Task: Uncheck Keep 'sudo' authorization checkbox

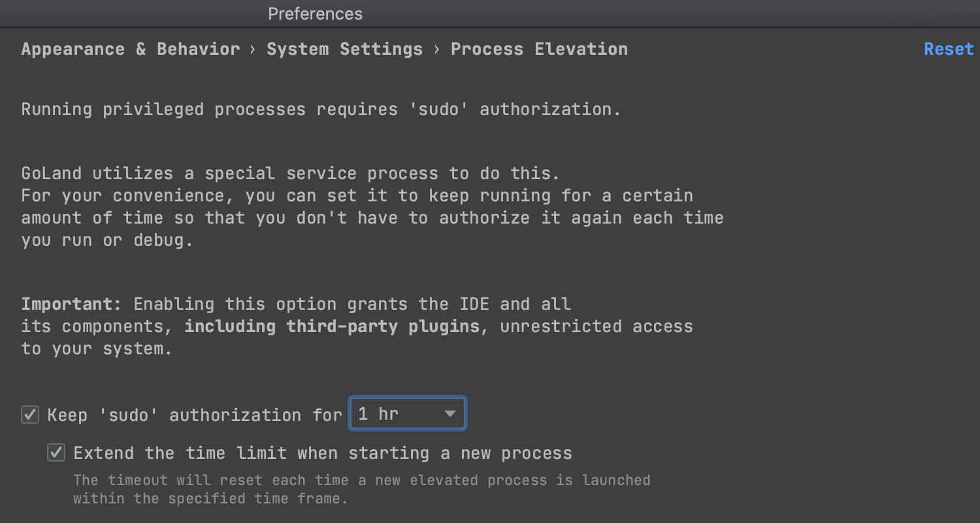Action: pyautogui.click(x=30, y=414)
